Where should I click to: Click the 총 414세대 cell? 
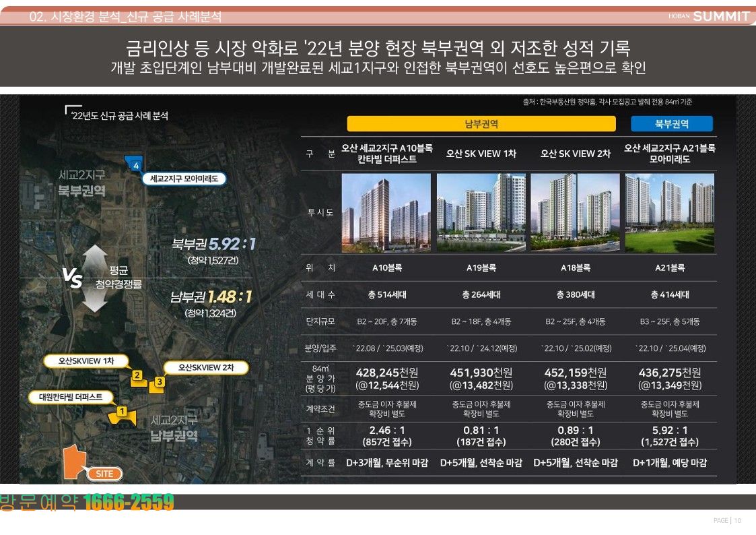click(670, 294)
